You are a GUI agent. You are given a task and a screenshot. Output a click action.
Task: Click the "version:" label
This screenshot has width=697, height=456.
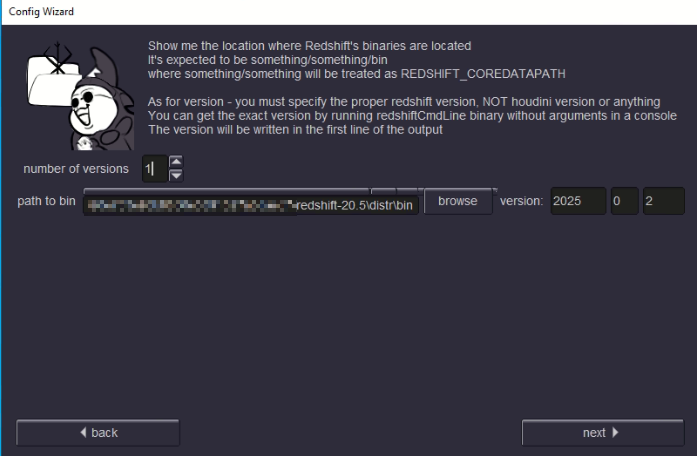coord(520,201)
